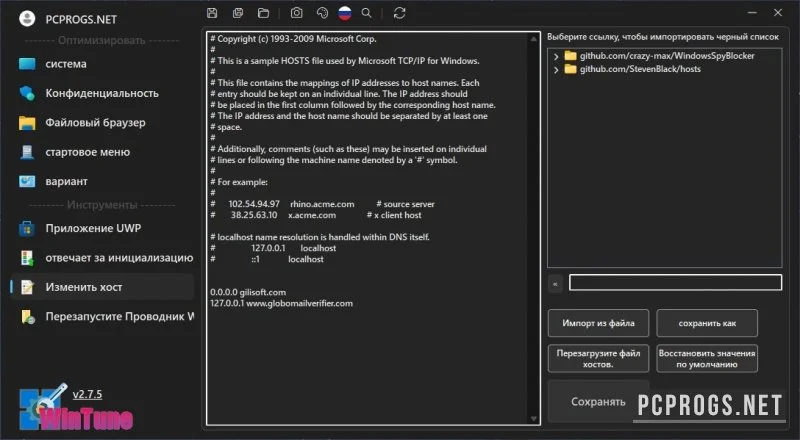Select the crazy-max/WindowsSpyBlocker tree row

click(667, 56)
